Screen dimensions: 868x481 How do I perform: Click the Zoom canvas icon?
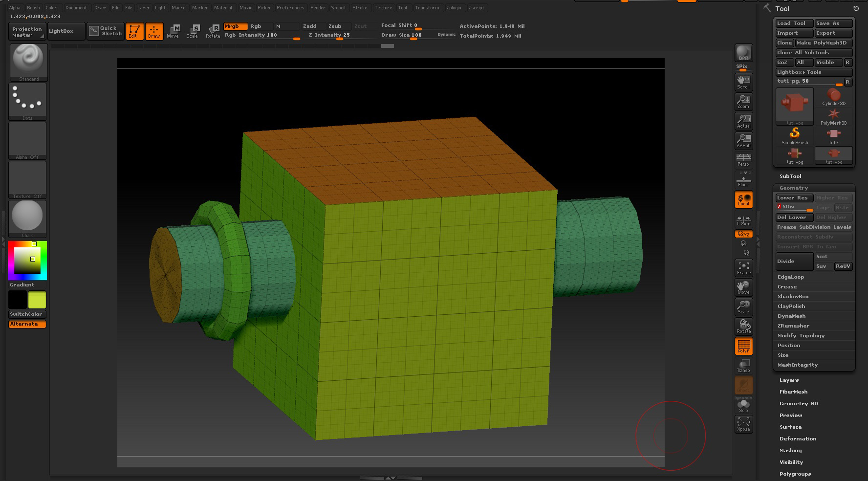743,101
